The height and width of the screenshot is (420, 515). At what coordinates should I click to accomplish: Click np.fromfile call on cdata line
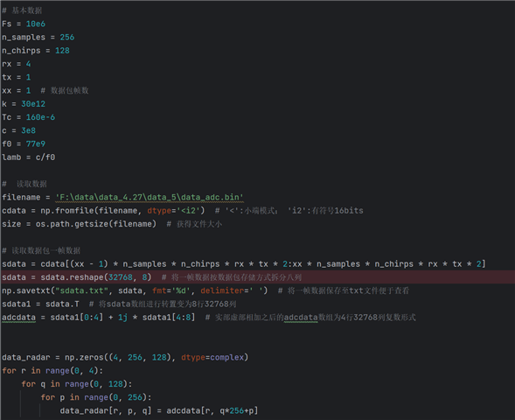[122, 211]
